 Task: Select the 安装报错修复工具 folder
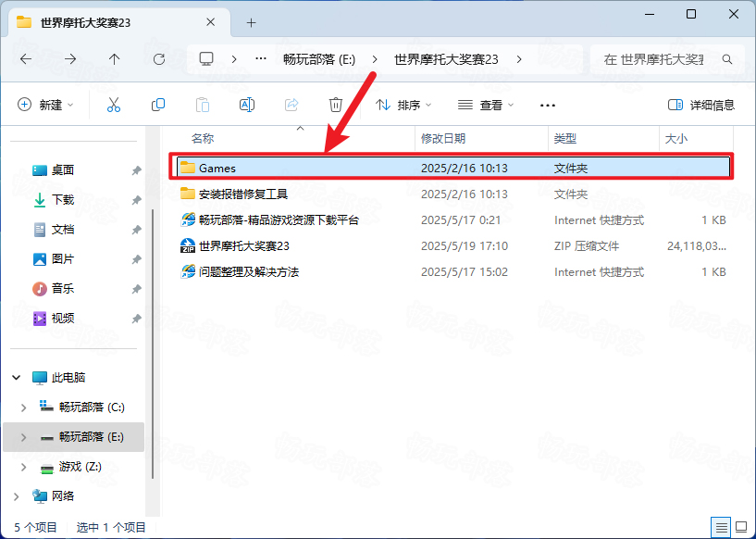(452, 194)
